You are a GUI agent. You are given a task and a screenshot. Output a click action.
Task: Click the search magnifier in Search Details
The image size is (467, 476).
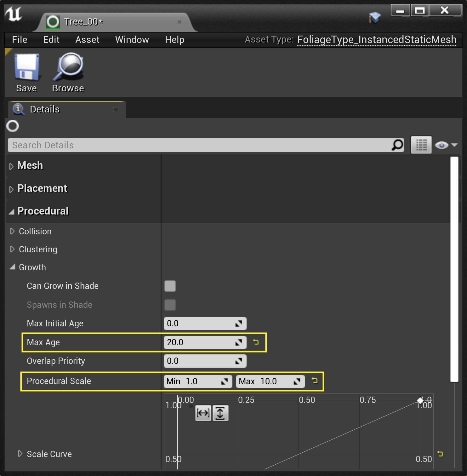(397, 145)
